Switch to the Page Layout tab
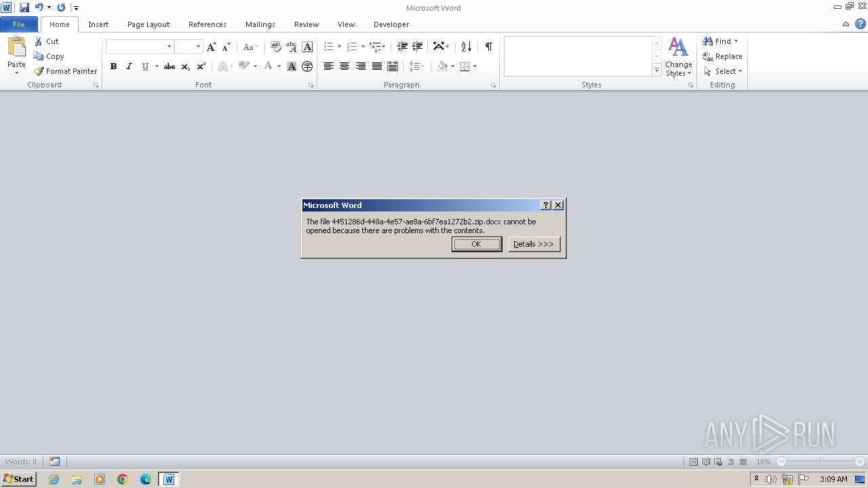This screenshot has width=868, height=488. (149, 24)
